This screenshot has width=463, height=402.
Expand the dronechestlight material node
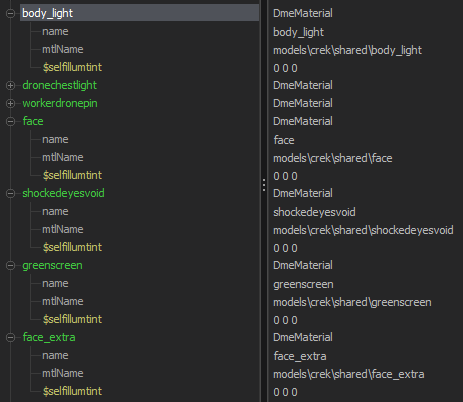(10, 85)
